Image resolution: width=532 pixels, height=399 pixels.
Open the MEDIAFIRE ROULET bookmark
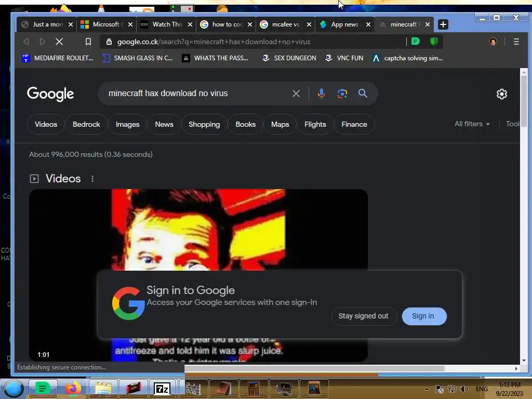[57, 58]
